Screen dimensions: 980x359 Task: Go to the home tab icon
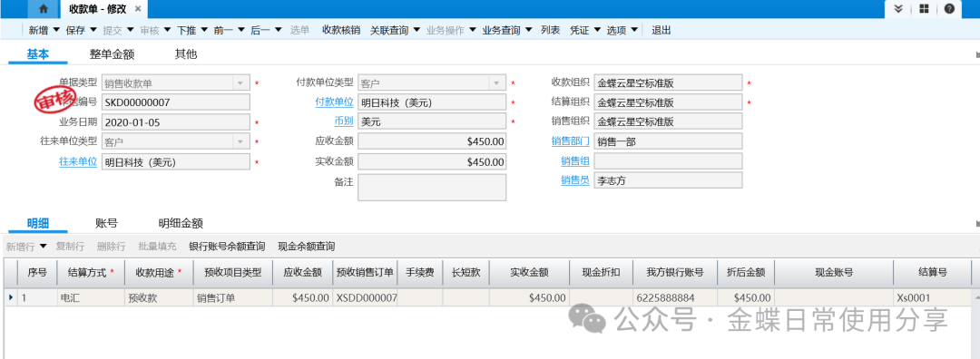pos(44,9)
